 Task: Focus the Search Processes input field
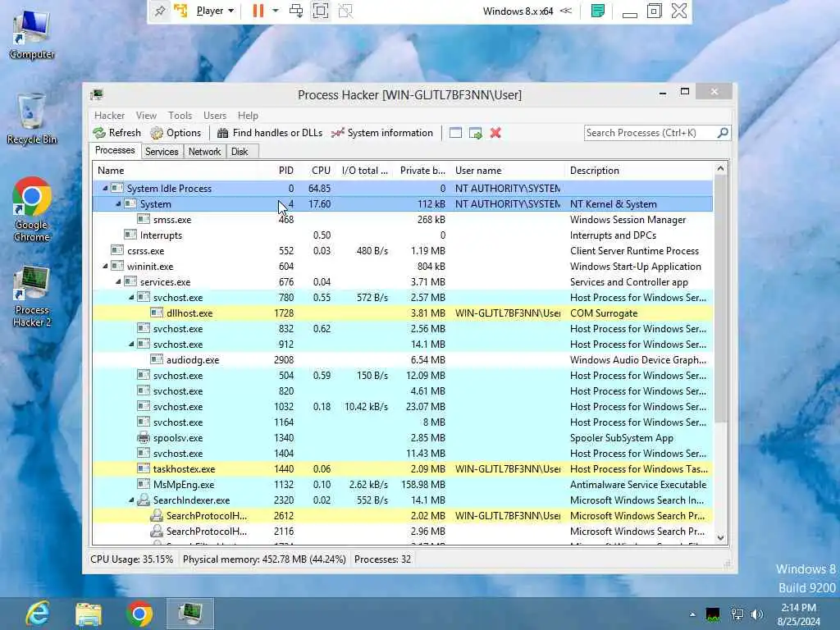click(x=651, y=133)
